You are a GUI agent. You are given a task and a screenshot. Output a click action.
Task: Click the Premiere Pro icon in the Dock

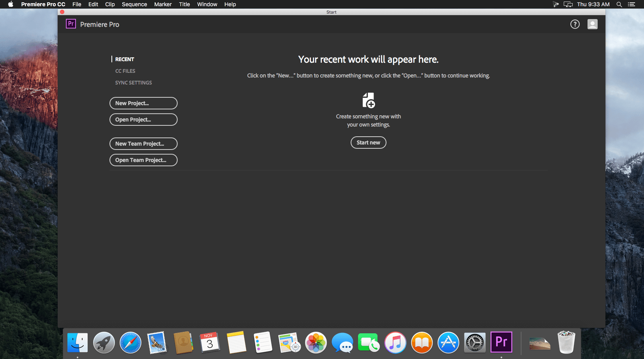[x=501, y=342]
